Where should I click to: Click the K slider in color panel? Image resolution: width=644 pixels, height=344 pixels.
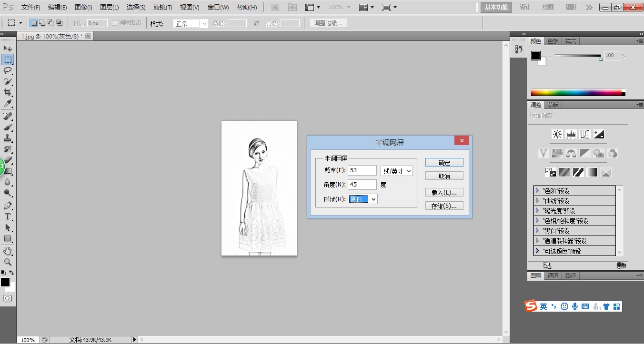click(577, 56)
